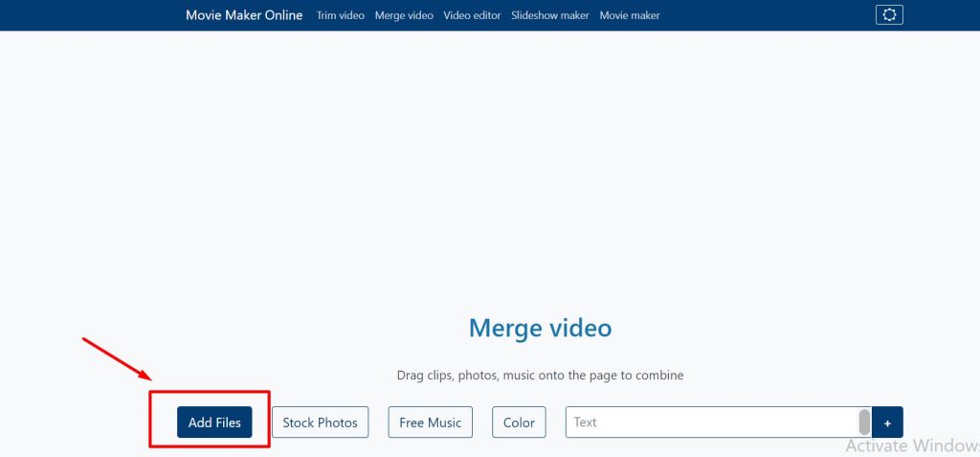This screenshot has width=980, height=457.
Task: Click the Color button
Action: (x=519, y=423)
